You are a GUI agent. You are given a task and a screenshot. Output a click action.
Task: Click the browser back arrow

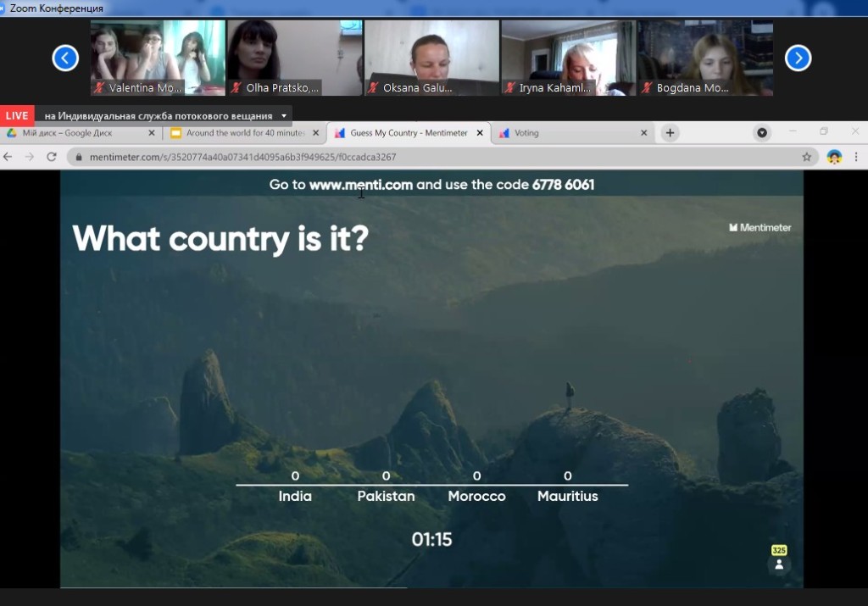[8, 157]
